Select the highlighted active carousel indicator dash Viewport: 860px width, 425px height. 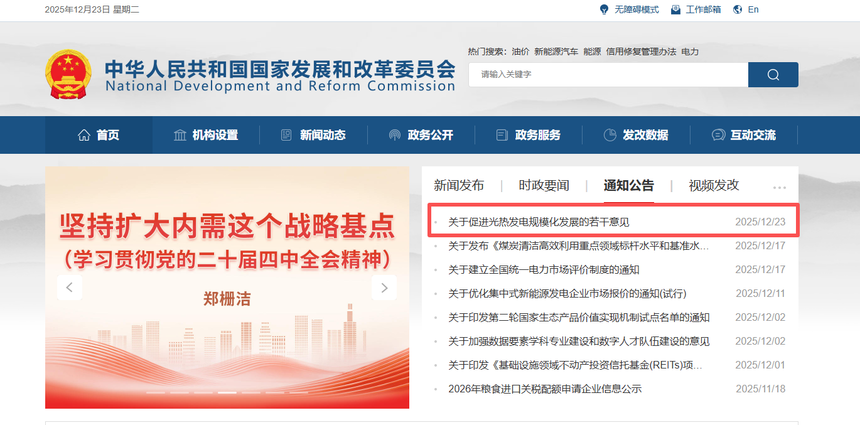tap(227, 393)
